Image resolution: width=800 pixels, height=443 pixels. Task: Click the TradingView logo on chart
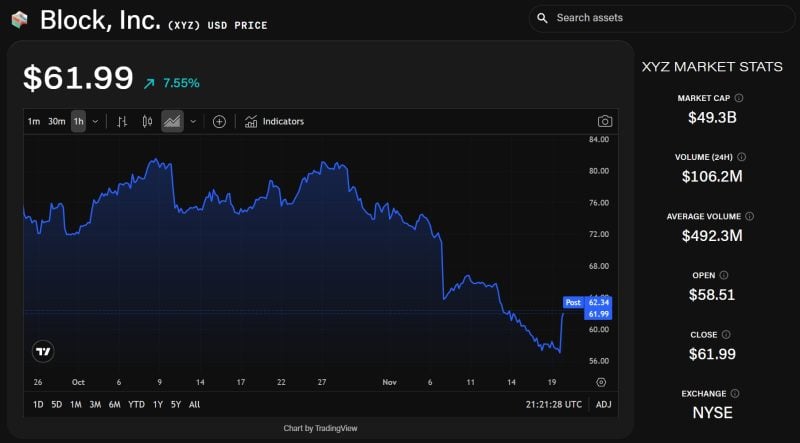(43, 351)
